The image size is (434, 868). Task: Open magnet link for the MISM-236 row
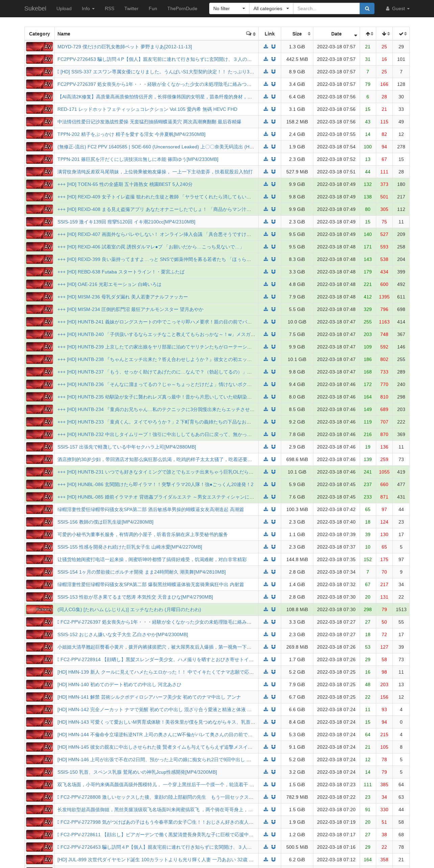pyautogui.click(x=273, y=297)
